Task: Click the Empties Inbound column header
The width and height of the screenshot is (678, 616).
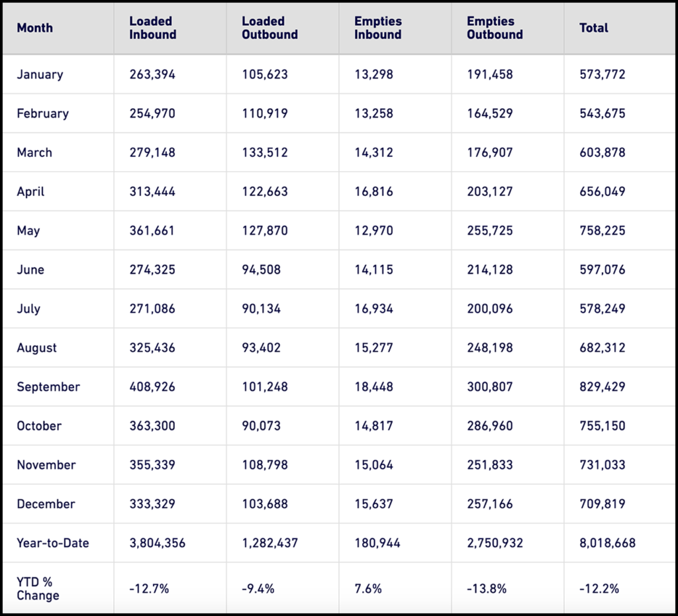Action: click(377, 28)
